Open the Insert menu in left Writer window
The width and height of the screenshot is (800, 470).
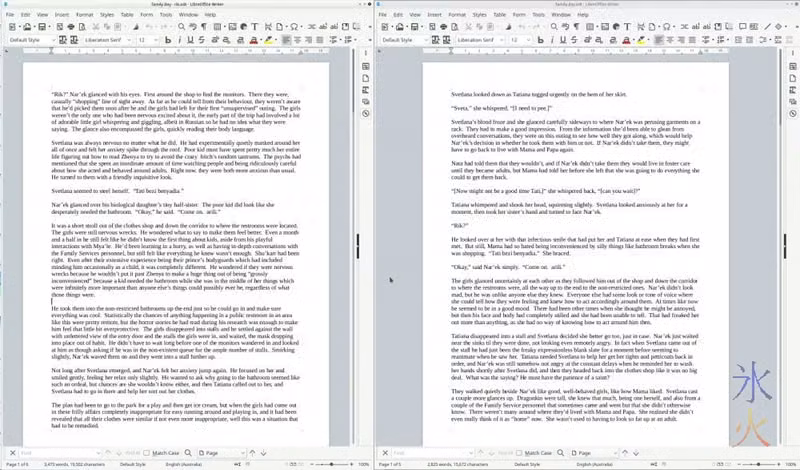point(62,15)
